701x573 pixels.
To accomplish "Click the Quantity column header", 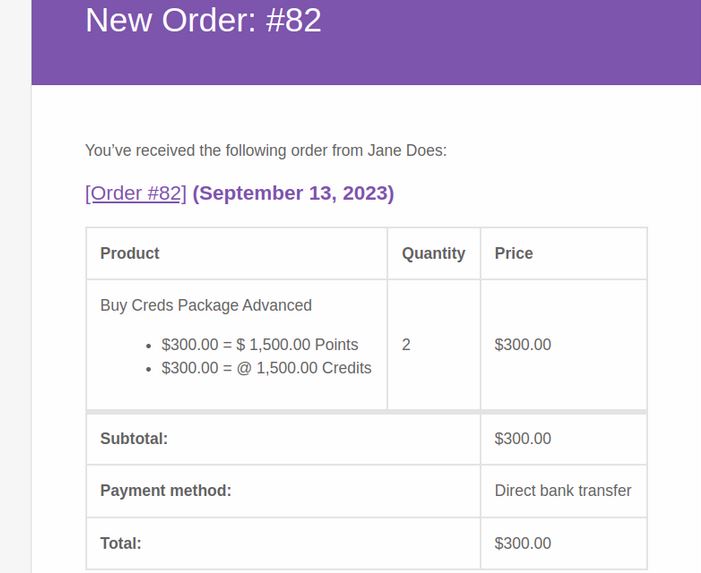I will click(x=433, y=253).
